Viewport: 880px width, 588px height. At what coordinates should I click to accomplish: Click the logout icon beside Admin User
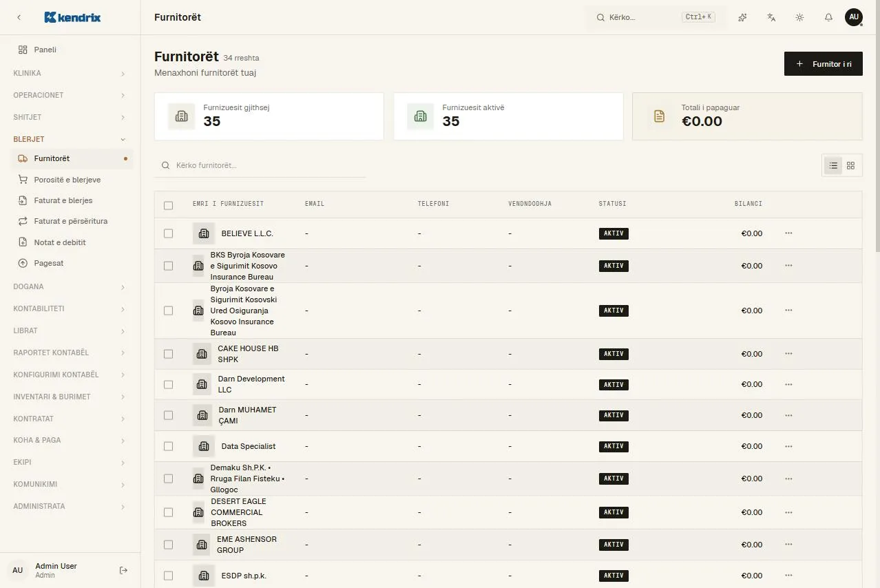pyautogui.click(x=124, y=570)
